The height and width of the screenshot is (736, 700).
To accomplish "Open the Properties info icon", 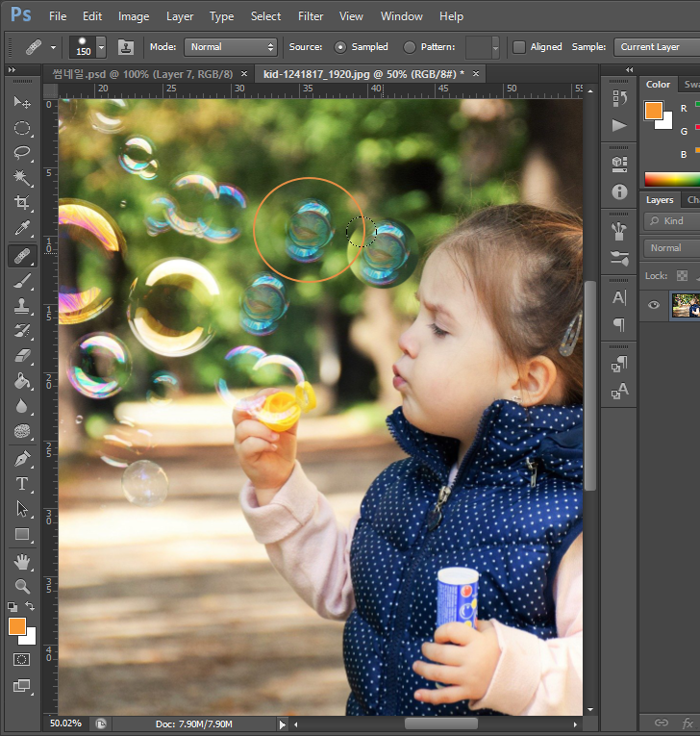I will 619,191.
